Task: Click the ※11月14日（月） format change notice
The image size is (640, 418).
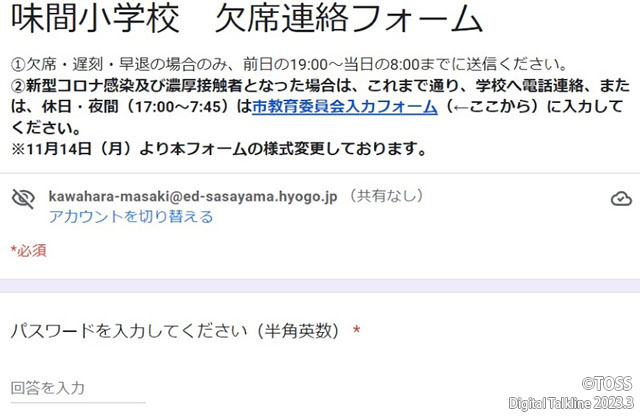Action: point(219,149)
